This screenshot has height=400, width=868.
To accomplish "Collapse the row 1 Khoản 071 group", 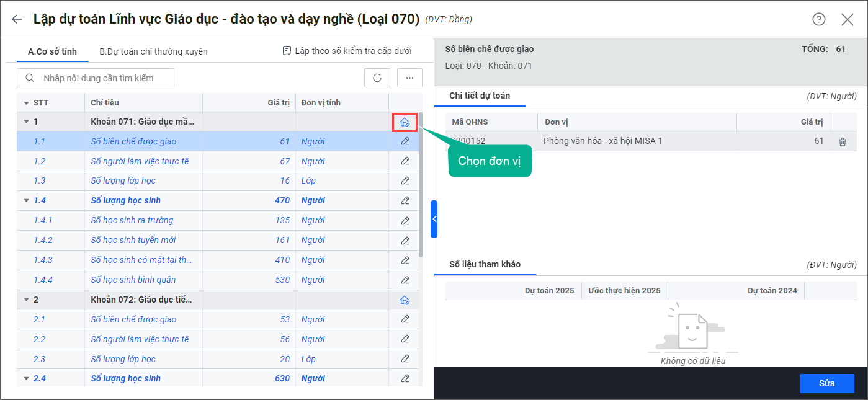I will pos(26,122).
